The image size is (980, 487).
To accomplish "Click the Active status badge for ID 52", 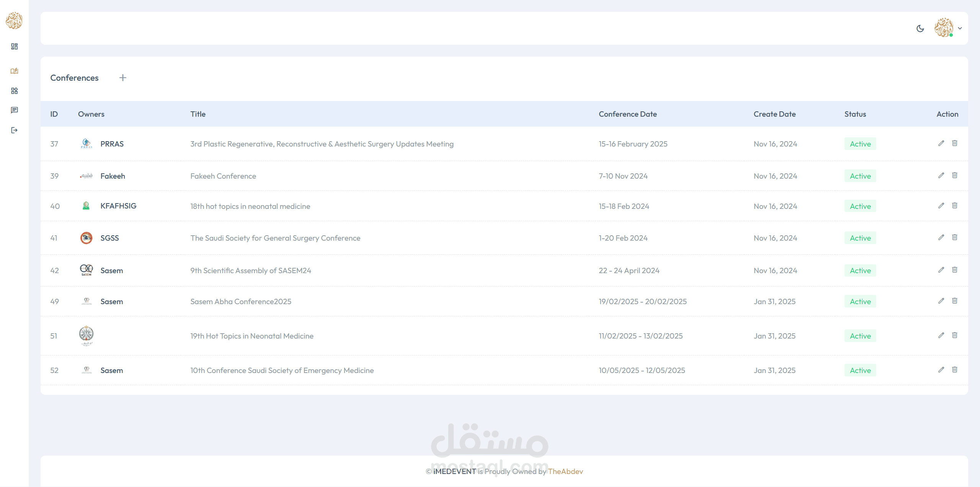I will pyautogui.click(x=860, y=370).
